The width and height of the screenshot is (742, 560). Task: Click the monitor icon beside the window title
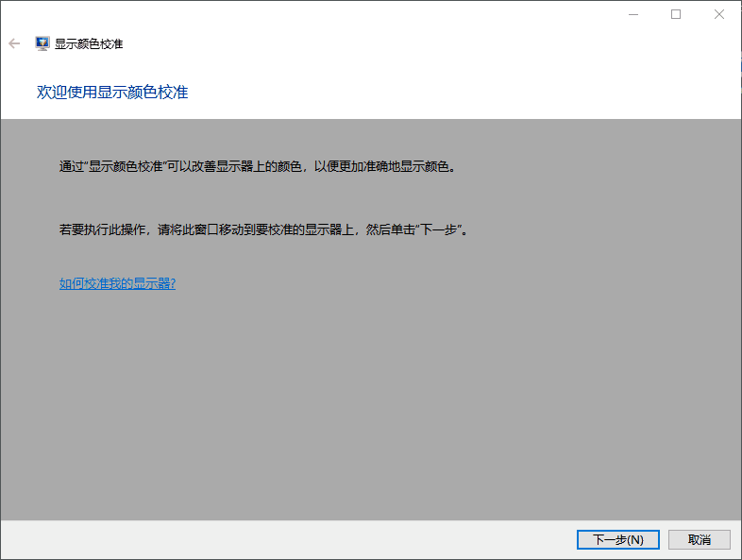coord(42,43)
